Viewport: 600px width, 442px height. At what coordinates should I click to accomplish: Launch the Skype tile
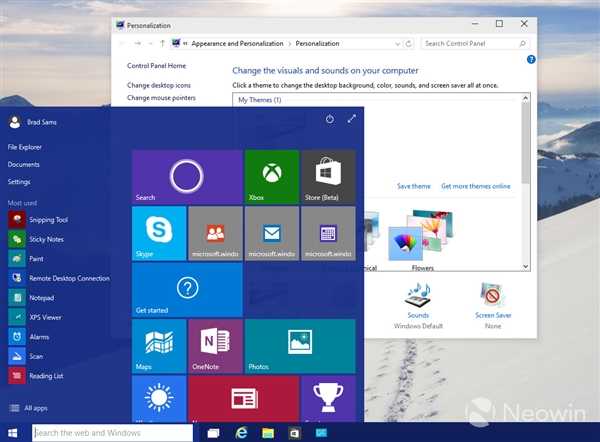pos(159,233)
